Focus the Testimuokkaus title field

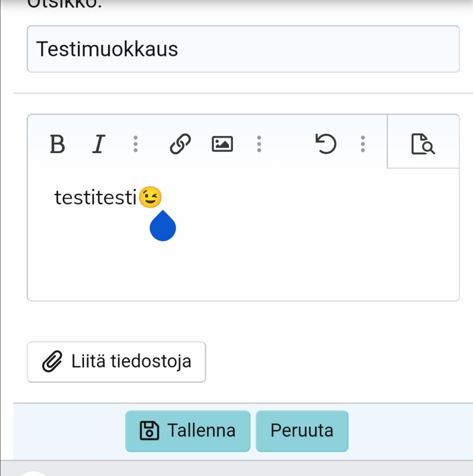243,49
